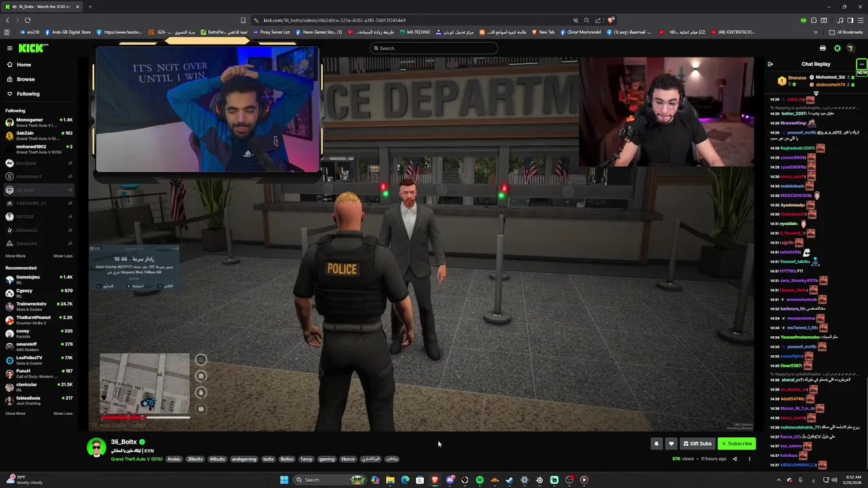Screen dimensions: 868x488
Task: Collapse the Chat Replay panel arrow
Action: coord(770,64)
